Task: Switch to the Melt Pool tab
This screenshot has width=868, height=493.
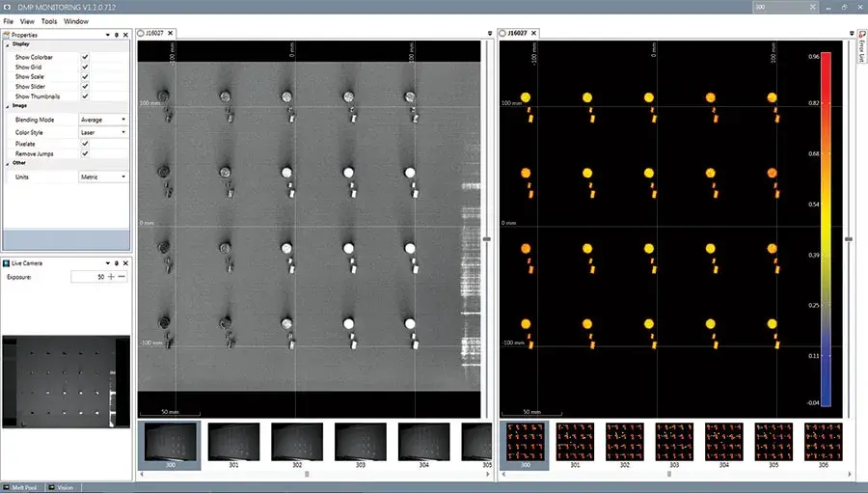Action: tap(23, 487)
